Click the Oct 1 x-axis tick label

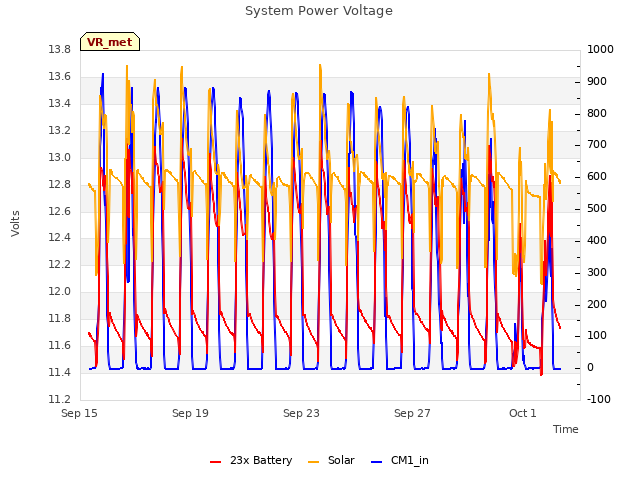pos(522,413)
